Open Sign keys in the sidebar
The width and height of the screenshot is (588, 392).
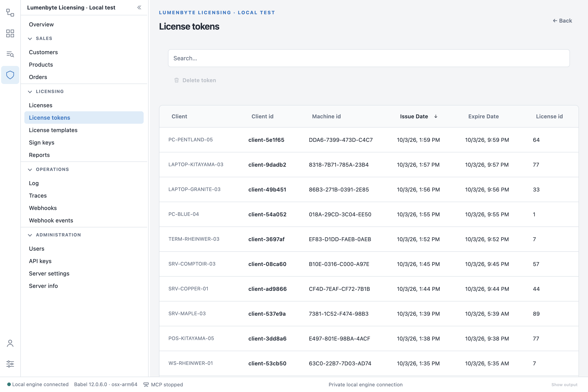click(84, 142)
